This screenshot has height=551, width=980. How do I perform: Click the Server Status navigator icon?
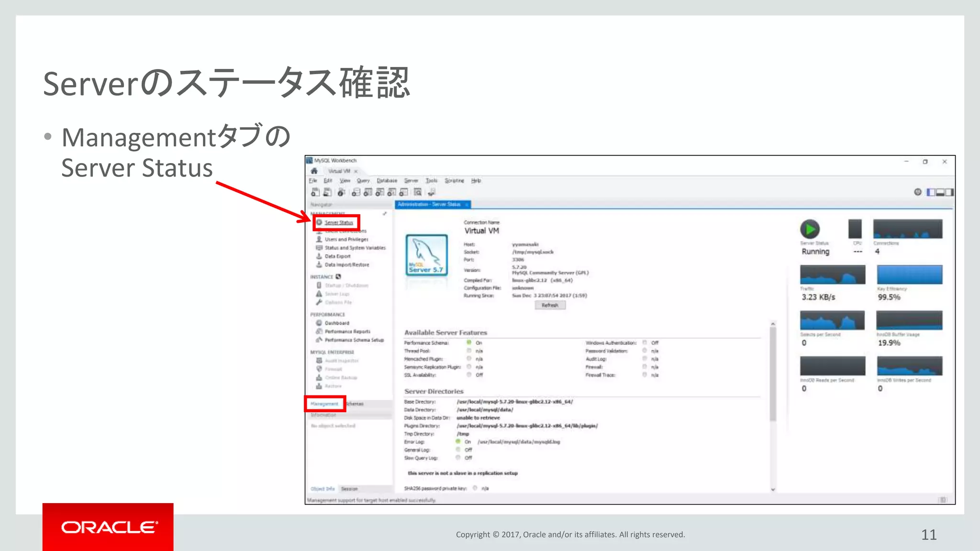[x=319, y=222]
